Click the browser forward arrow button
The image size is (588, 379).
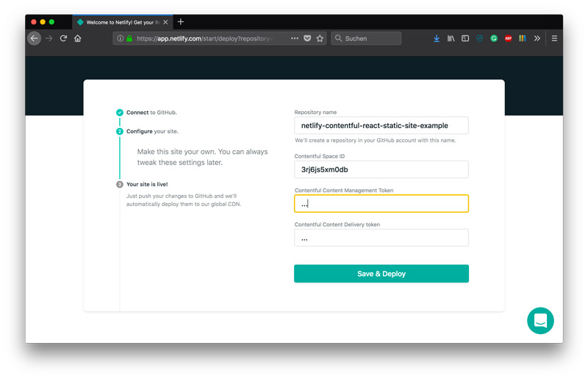point(49,38)
